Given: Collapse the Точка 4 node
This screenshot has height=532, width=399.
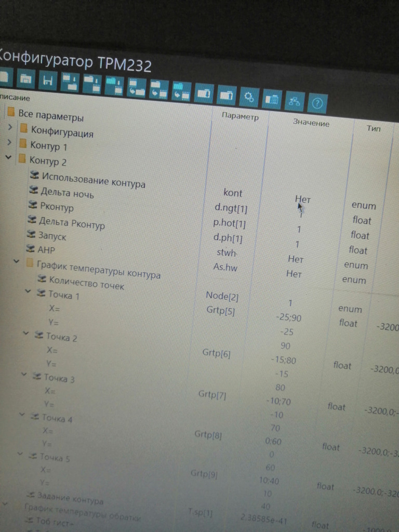Looking at the screenshot, I should (x=22, y=414).
